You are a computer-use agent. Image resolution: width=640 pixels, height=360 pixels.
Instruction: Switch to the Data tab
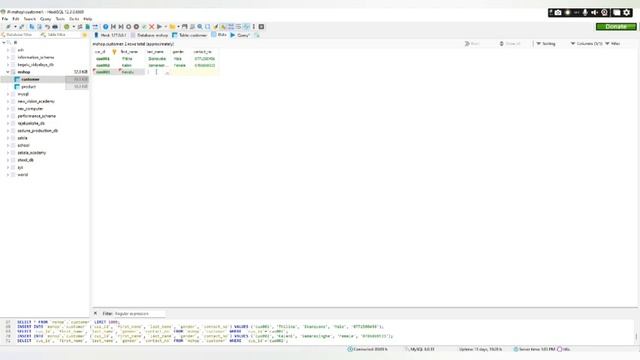[x=219, y=35]
